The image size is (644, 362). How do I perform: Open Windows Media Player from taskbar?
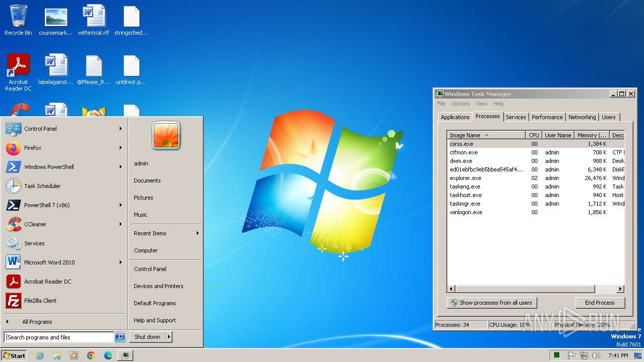click(74, 355)
